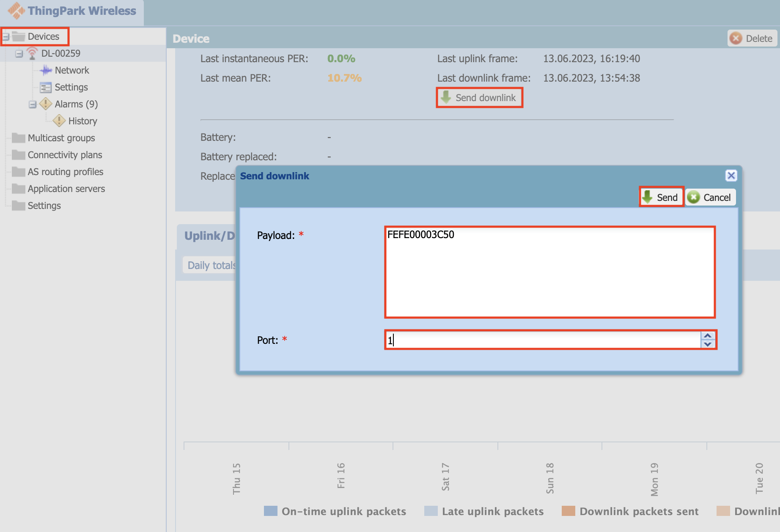Click the ThingPark Wireless logo icon
The image size is (780, 532).
(16, 11)
